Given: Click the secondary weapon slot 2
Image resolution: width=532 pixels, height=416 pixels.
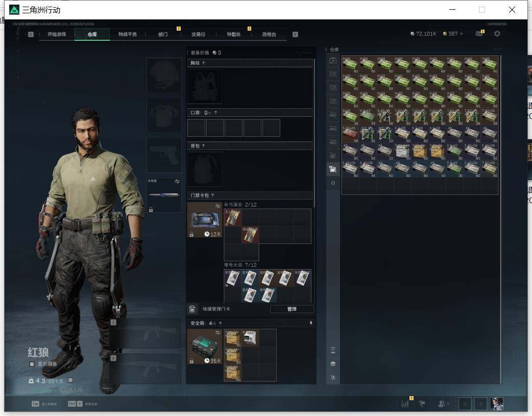Looking at the screenshot, I should 145,369.
